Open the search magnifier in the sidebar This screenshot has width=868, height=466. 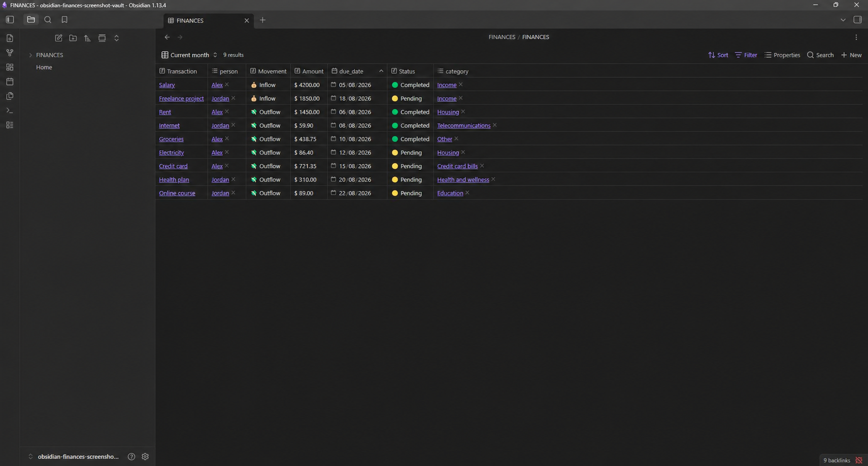(48, 20)
